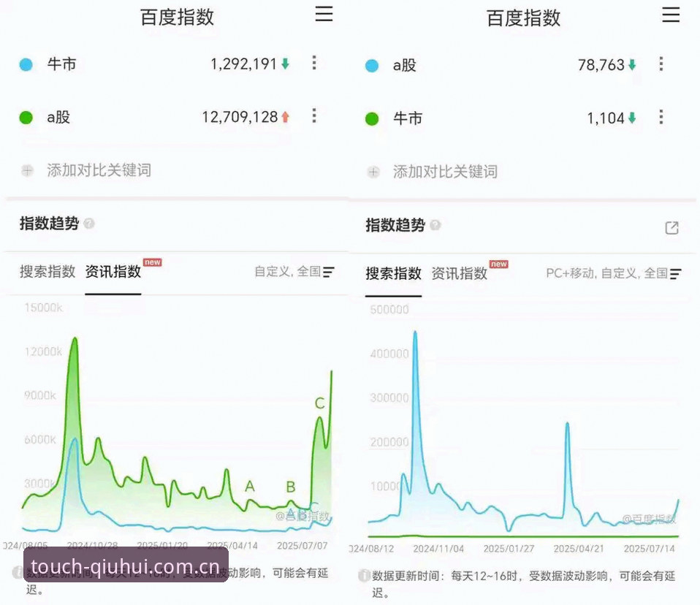Viewport: 700px width, 605px height.
Task: Open more options for a股 in left panel
Action: tap(314, 115)
